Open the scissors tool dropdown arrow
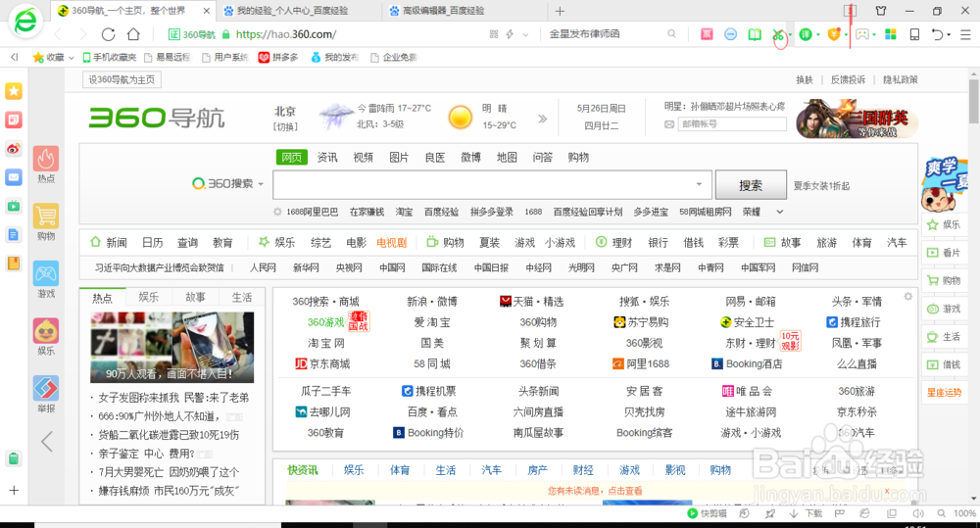980x528 pixels. pyautogui.click(x=790, y=34)
